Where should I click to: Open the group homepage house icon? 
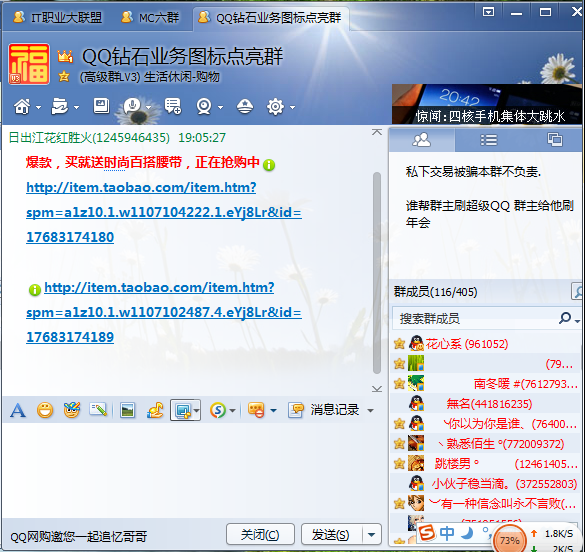click(22, 107)
